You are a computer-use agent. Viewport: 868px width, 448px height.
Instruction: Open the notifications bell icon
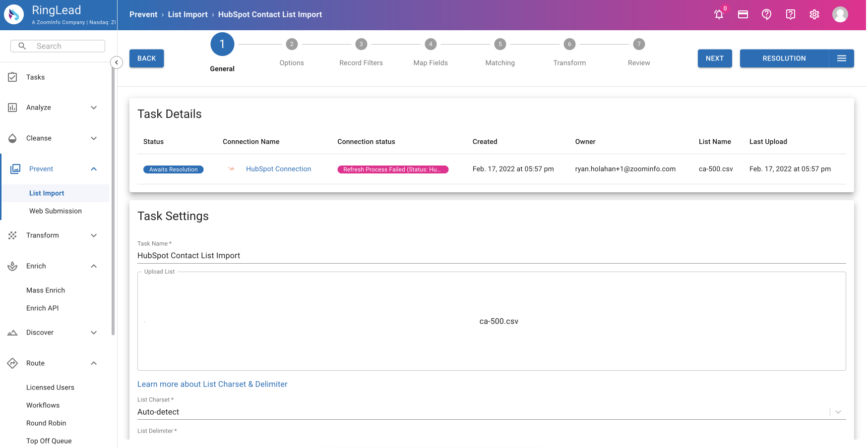pos(719,15)
